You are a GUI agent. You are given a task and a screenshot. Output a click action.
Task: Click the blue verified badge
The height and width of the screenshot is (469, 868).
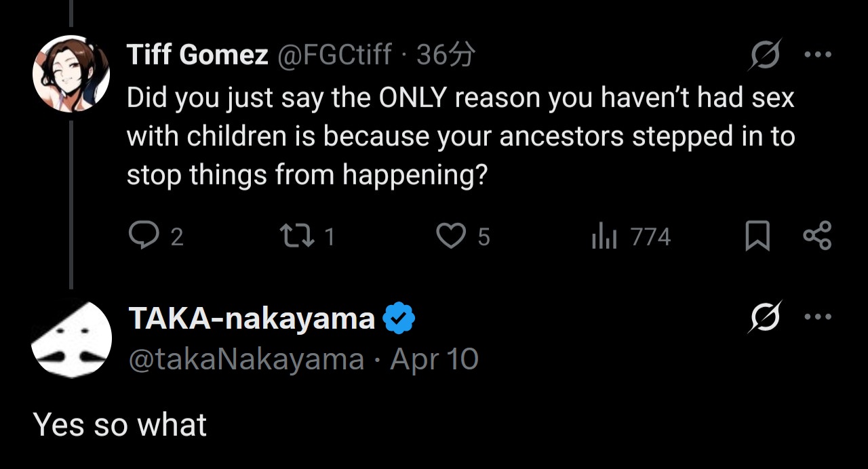point(399,319)
